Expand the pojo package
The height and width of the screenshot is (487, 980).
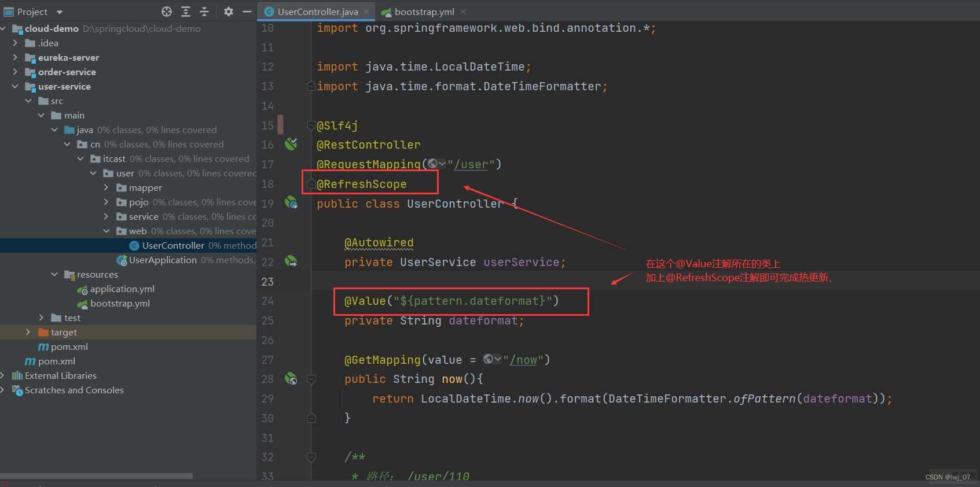coord(106,202)
